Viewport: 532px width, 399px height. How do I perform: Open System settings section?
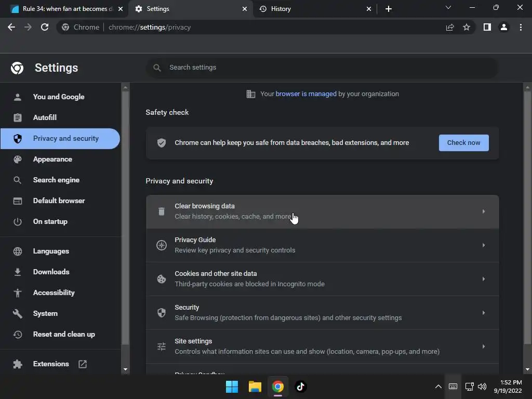click(x=60, y=313)
